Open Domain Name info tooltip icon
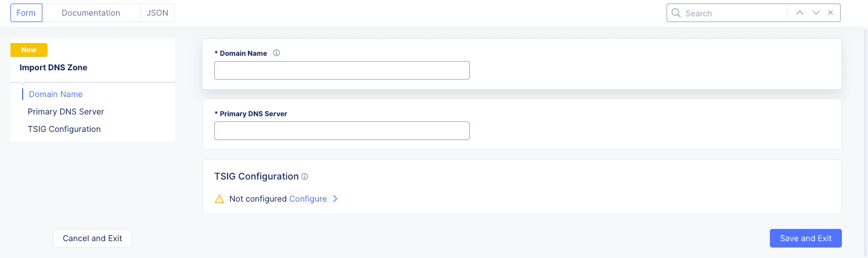The height and width of the screenshot is (258, 868). click(x=276, y=53)
